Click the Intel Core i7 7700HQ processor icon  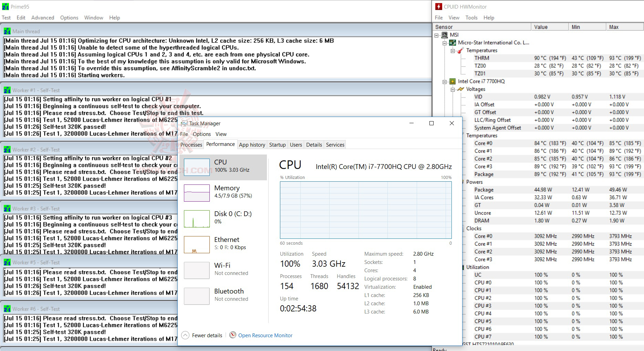(453, 82)
